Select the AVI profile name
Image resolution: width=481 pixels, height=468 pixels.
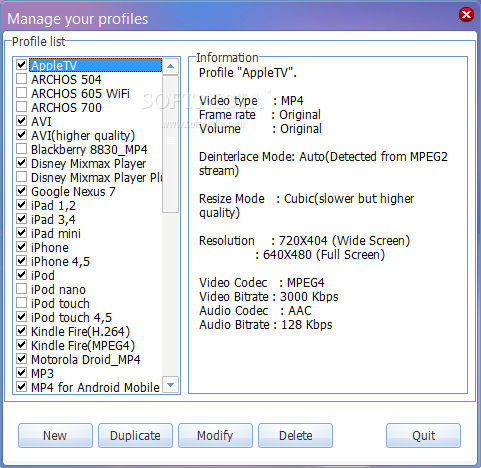tap(41, 122)
